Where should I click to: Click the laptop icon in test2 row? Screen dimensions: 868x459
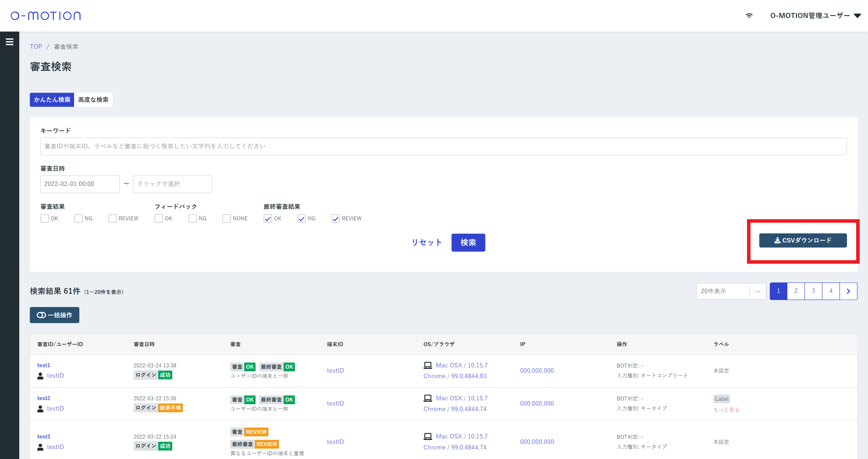point(428,398)
